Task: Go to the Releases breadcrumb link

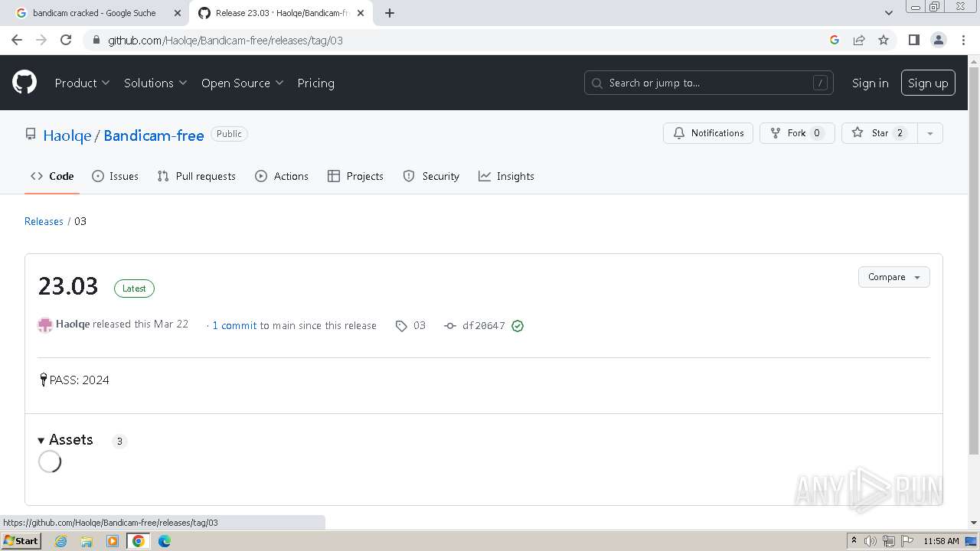Action: click(x=44, y=221)
